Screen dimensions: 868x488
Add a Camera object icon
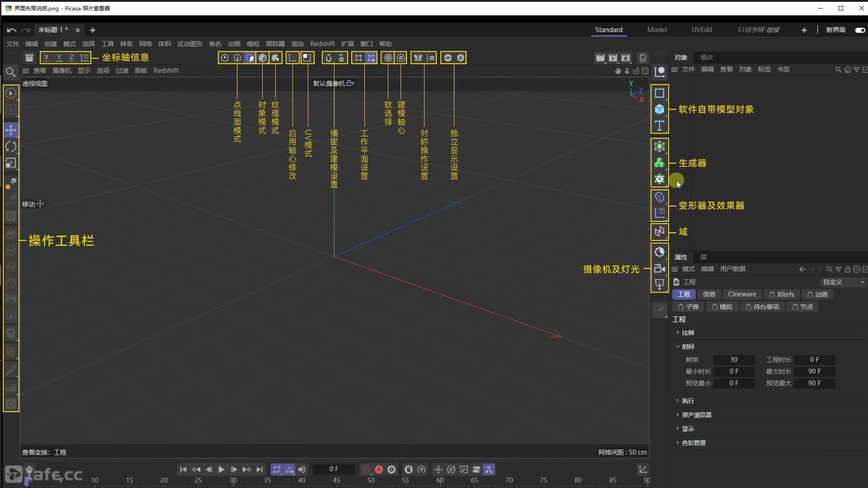point(660,269)
